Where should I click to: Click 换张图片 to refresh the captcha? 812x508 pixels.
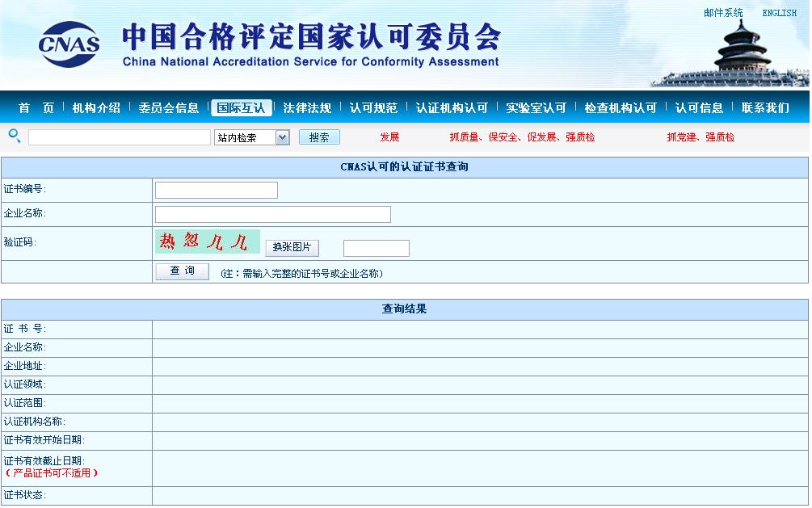point(292,247)
